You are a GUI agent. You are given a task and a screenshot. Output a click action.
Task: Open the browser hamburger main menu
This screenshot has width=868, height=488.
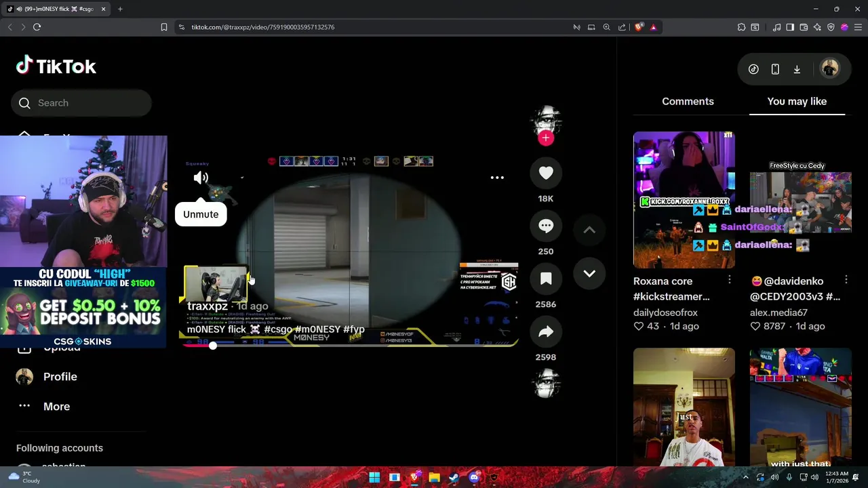[858, 27]
